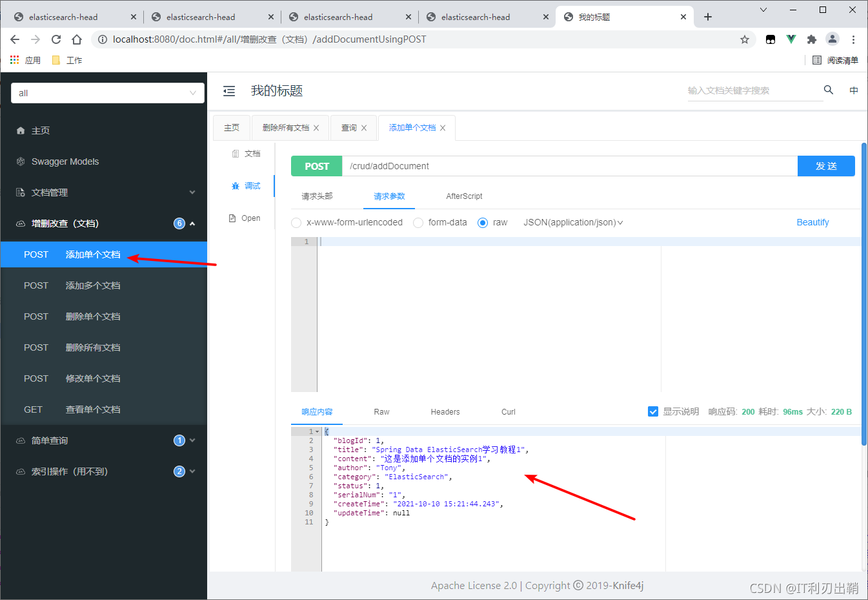Click the Open panel icon
Viewport: 868px width, 600px height.
coord(245,218)
